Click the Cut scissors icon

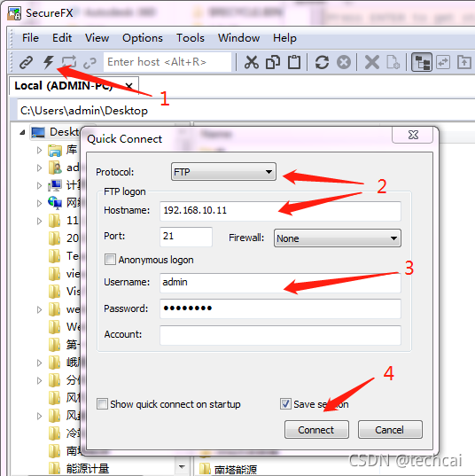pos(252,62)
